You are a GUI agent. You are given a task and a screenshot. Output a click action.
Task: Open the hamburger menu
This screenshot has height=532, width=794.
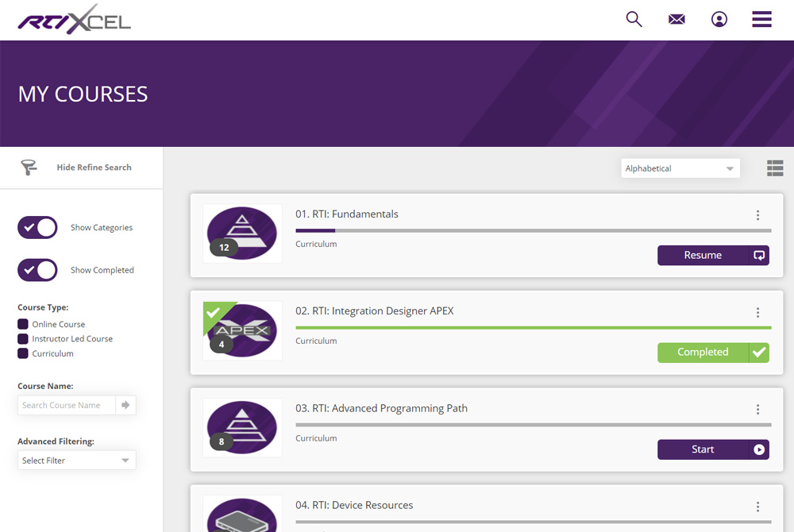[761, 19]
